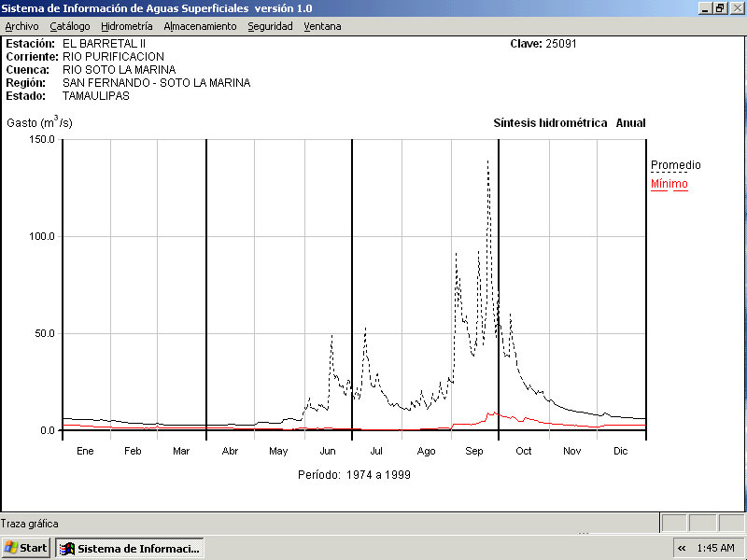The image size is (747, 560).
Task: Click the Windows Start button
Action: click(26, 548)
